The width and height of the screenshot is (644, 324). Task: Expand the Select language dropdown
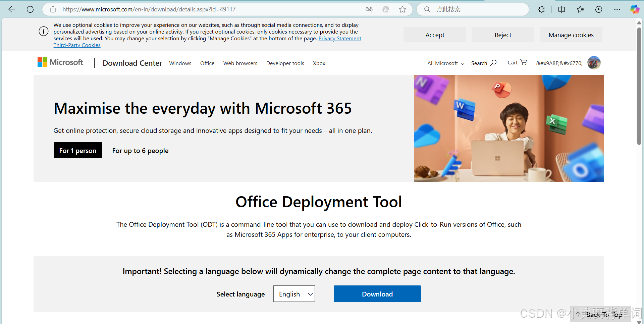coord(294,294)
